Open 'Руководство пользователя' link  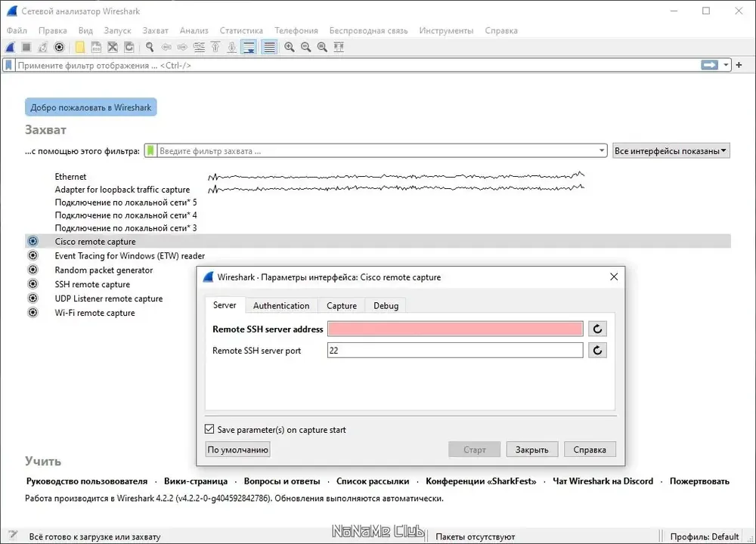[x=87, y=481]
